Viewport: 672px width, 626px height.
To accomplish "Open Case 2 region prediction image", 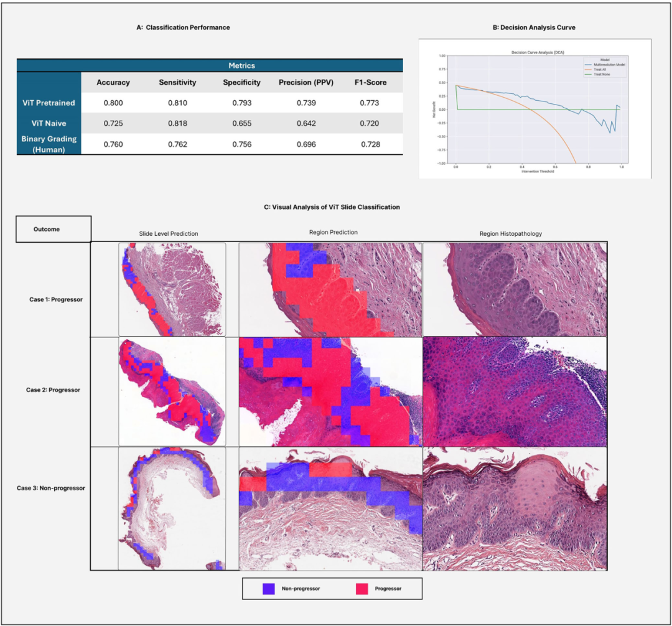I will 330,391.
